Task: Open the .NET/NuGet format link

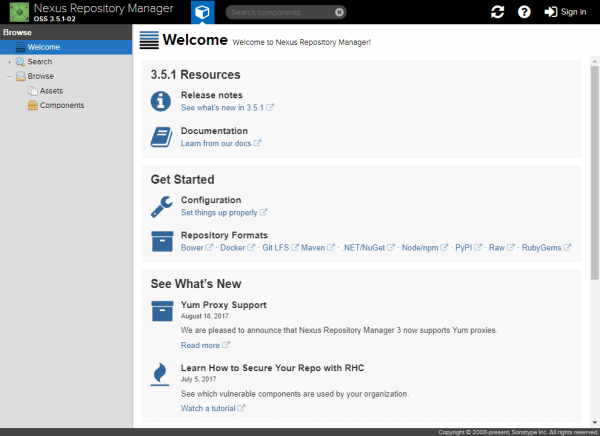Action: coord(368,248)
